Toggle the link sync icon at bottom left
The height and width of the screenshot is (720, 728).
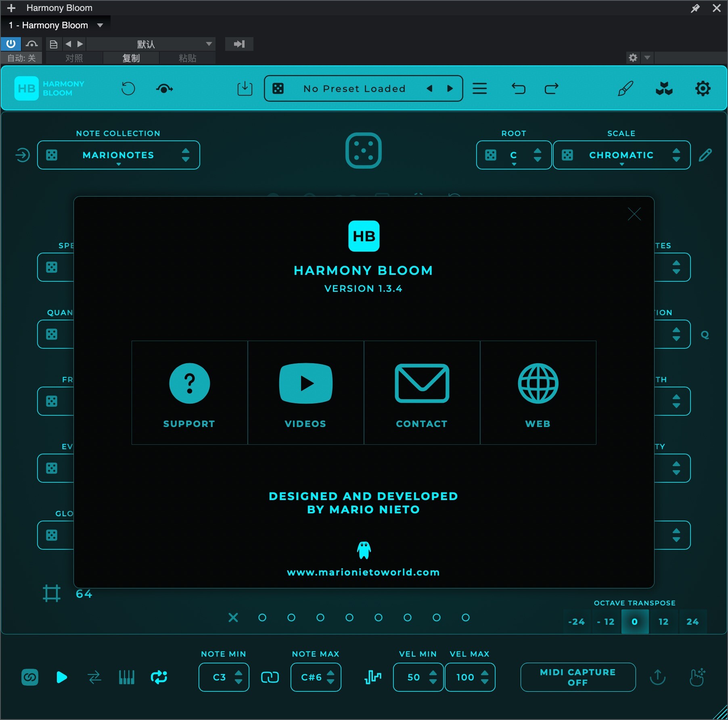click(x=30, y=677)
